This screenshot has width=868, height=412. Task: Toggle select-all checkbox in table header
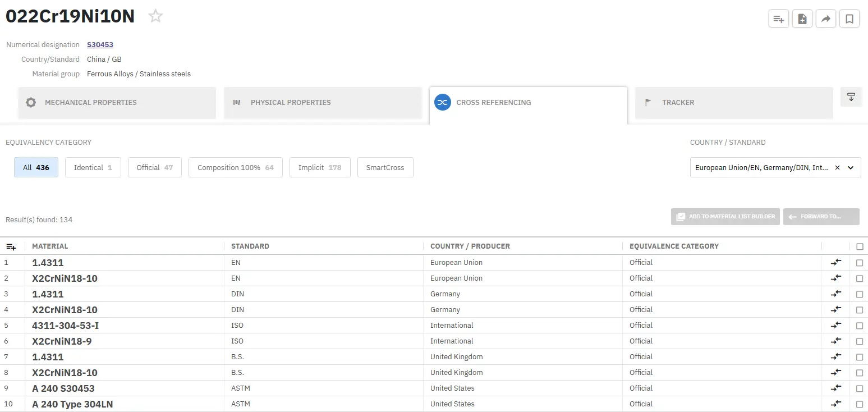[x=860, y=246]
